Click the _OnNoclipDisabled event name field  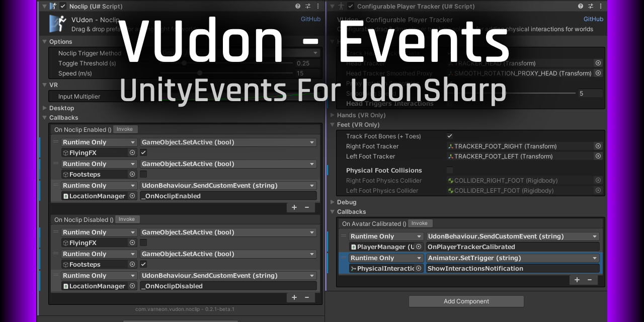tap(228, 286)
